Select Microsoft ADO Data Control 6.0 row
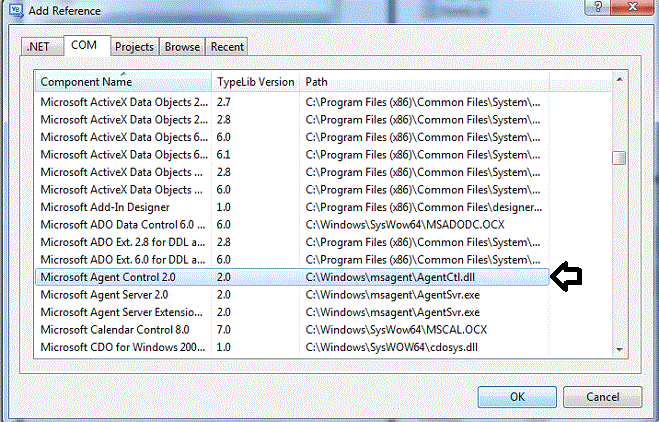Image resolution: width=659 pixels, height=422 pixels. 292,225
